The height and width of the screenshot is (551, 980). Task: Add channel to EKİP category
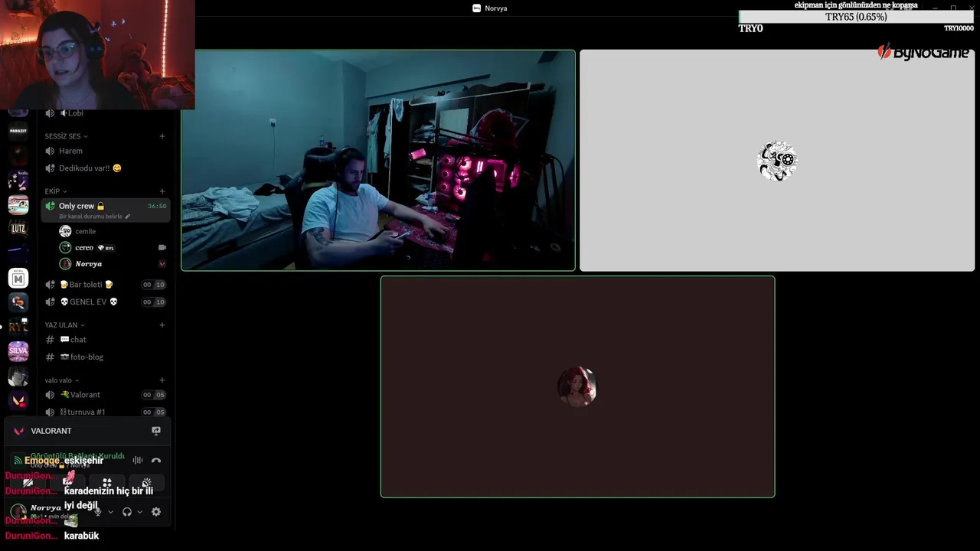(162, 191)
